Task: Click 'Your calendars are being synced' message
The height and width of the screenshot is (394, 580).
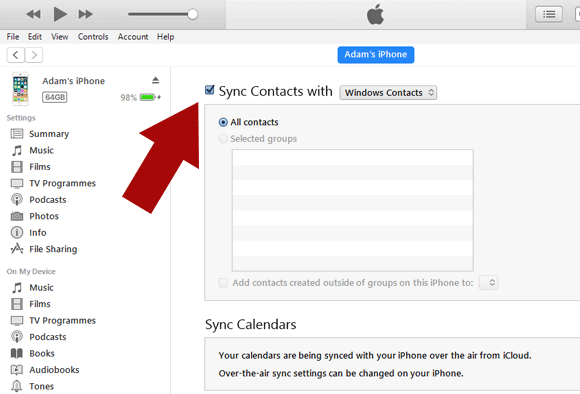Action: 375,356
